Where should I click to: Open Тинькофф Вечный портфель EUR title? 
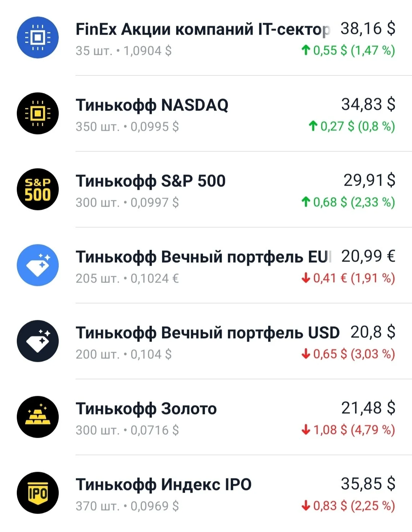(204, 257)
